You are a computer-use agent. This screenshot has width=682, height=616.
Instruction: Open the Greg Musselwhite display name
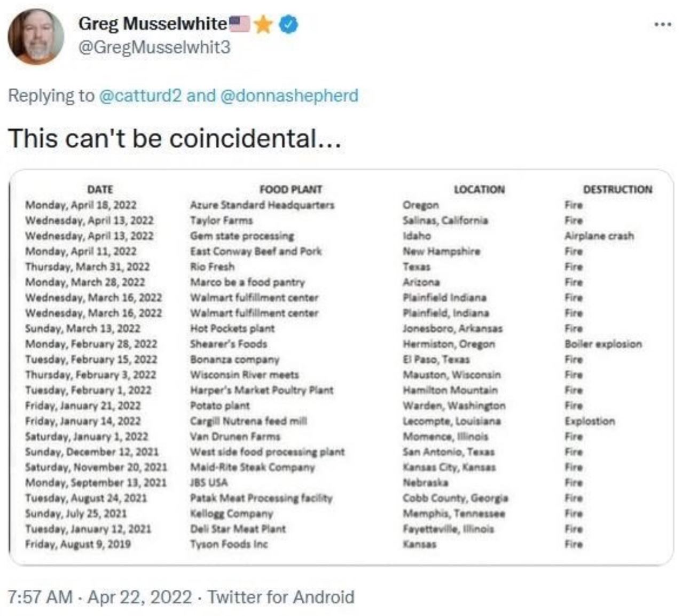pyautogui.click(x=153, y=24)
